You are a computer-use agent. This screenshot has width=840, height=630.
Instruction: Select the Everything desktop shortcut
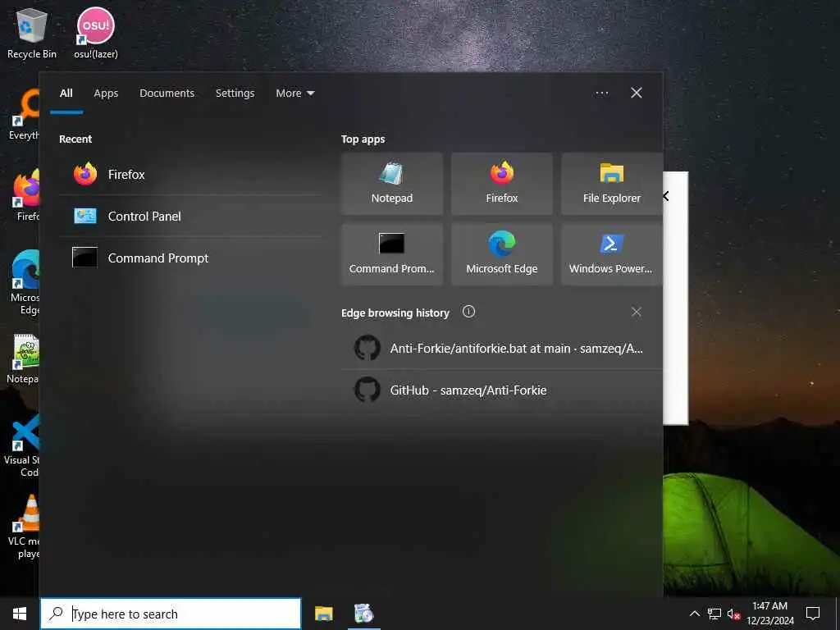pos(24,115)
